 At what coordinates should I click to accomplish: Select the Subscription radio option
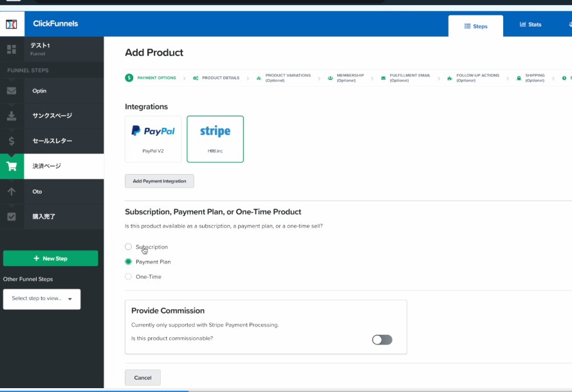pyautogui.click(x=129, y=247)
